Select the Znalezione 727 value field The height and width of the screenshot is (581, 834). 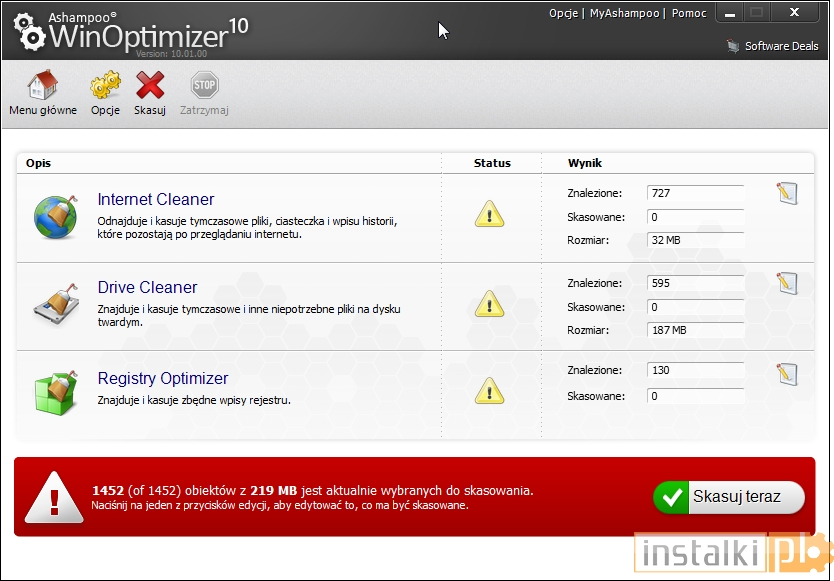(x=694, y=191)
